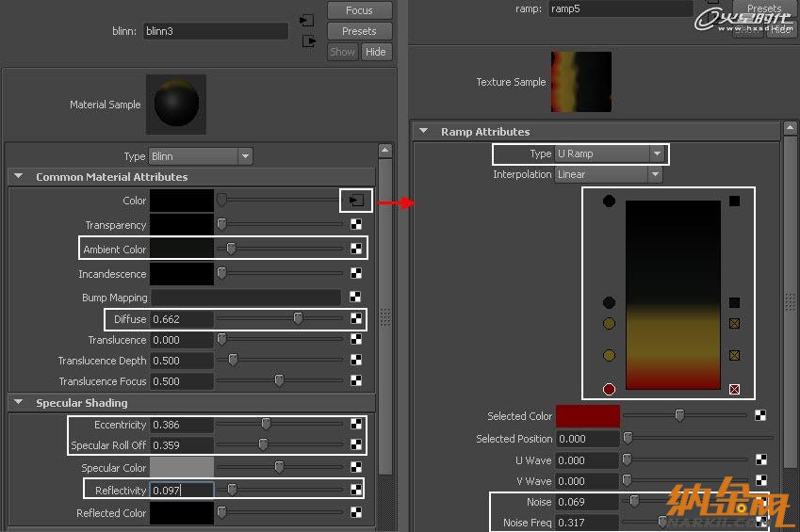The image size is (800, 532).
Task: Click the ramp name field ramp5
Action: [620, 8]
